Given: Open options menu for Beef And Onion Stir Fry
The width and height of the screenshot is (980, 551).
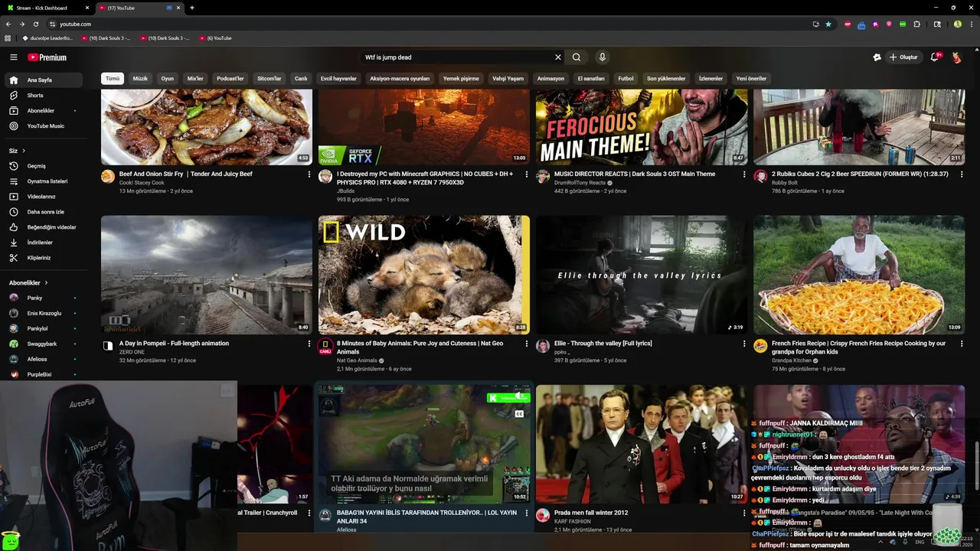Looking at the screenshot, I should click(x=309, y=174).
